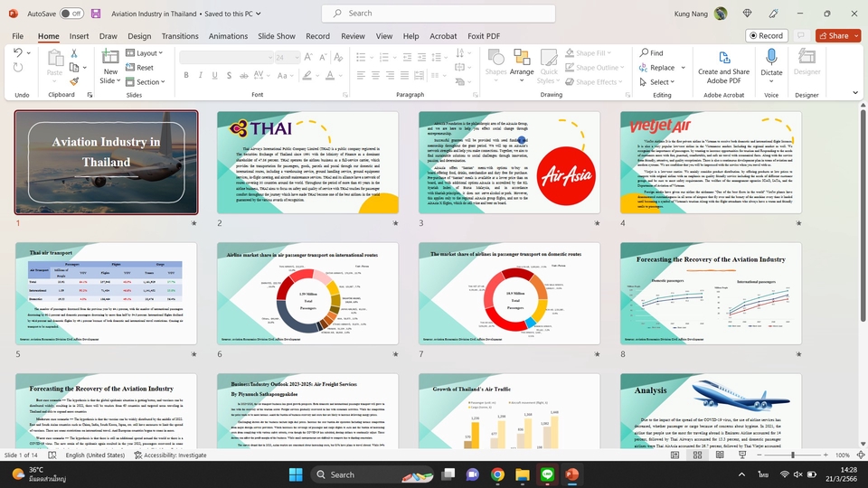Select the Vietjet Air slide 4
The image size is (868, 488).
point(711,162)
